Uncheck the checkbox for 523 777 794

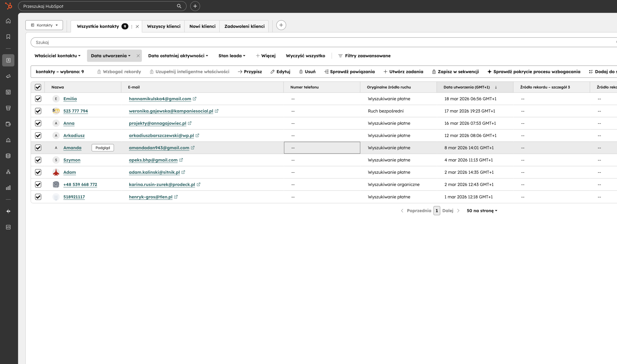[38, 111]
